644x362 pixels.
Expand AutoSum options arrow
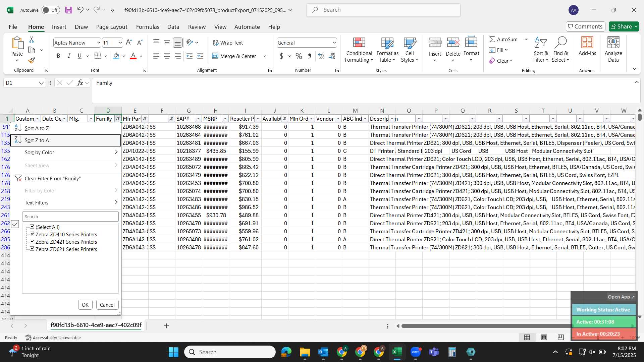pos(526,39)
